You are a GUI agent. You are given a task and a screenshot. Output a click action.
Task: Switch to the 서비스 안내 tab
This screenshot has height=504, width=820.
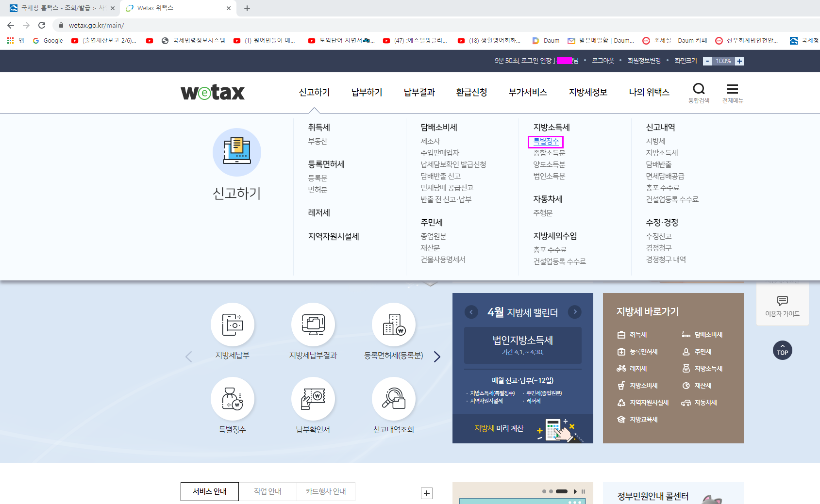pos(210,491)
